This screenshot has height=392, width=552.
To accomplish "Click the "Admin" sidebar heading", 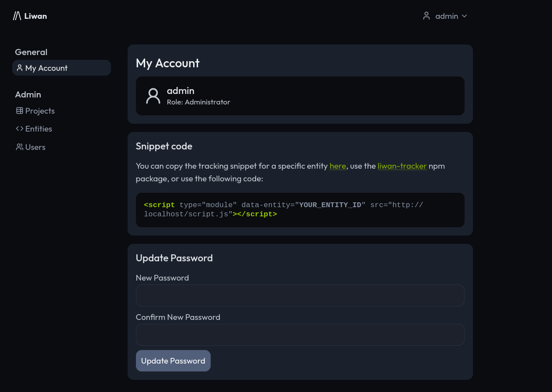I will point(28,94).
